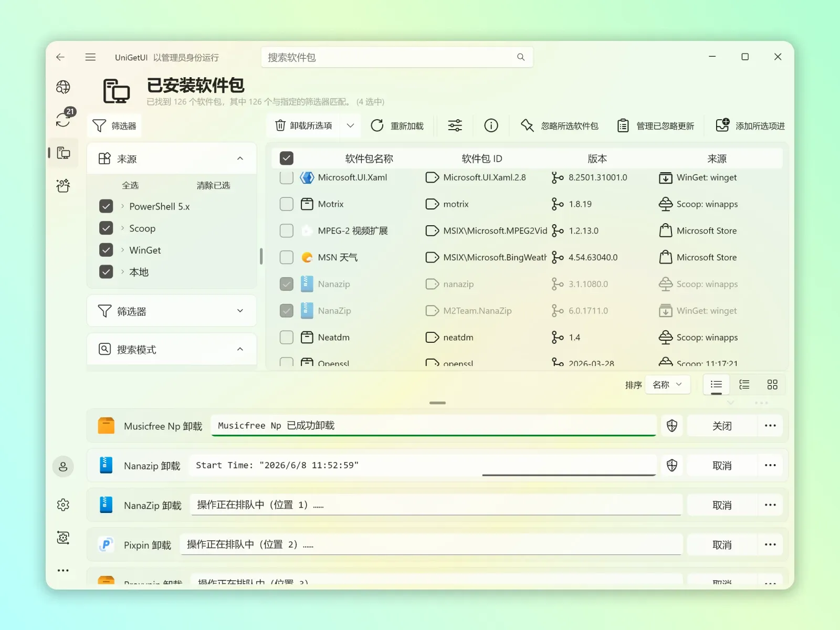Show package details info icon
This screenshot has width=840, height=630.
491,125
